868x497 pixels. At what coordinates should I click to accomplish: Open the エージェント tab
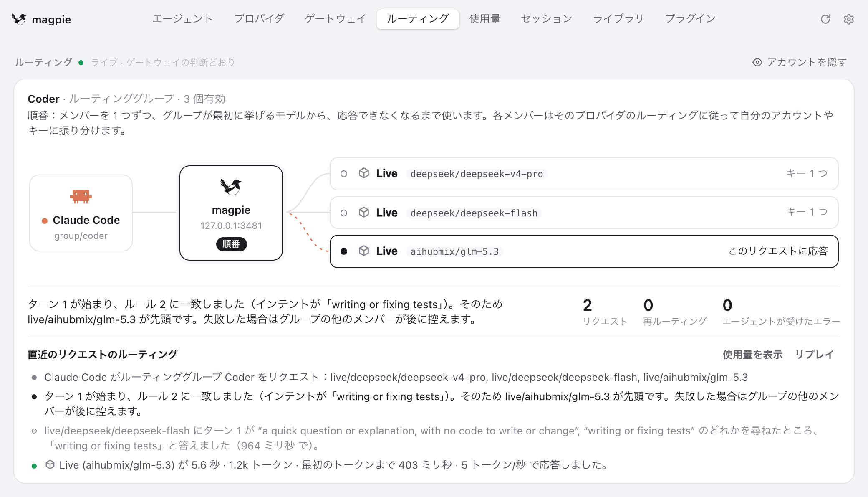coord(182,19)
